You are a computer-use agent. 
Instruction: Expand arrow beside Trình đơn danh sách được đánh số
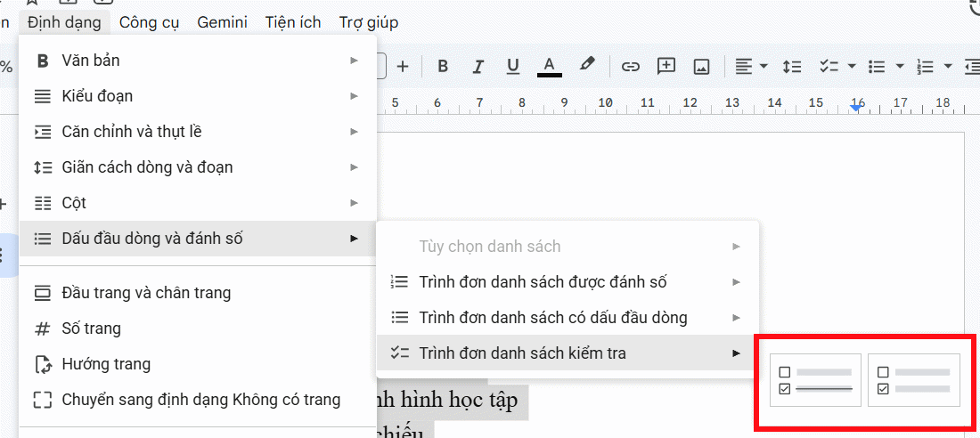736,282
